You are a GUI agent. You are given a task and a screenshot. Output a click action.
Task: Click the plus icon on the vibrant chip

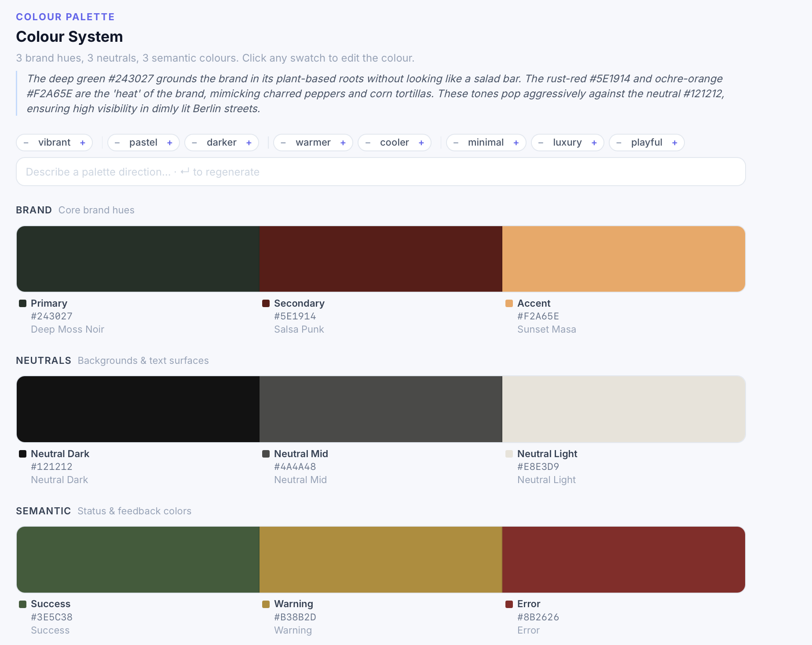pyautogui.click(x=83, y=142)
